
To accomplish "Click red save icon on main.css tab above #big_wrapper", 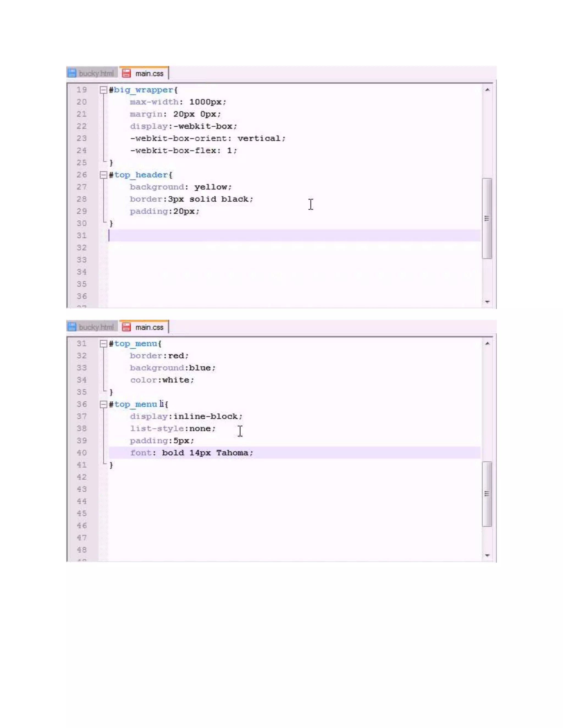I will (x=126, y=73).
